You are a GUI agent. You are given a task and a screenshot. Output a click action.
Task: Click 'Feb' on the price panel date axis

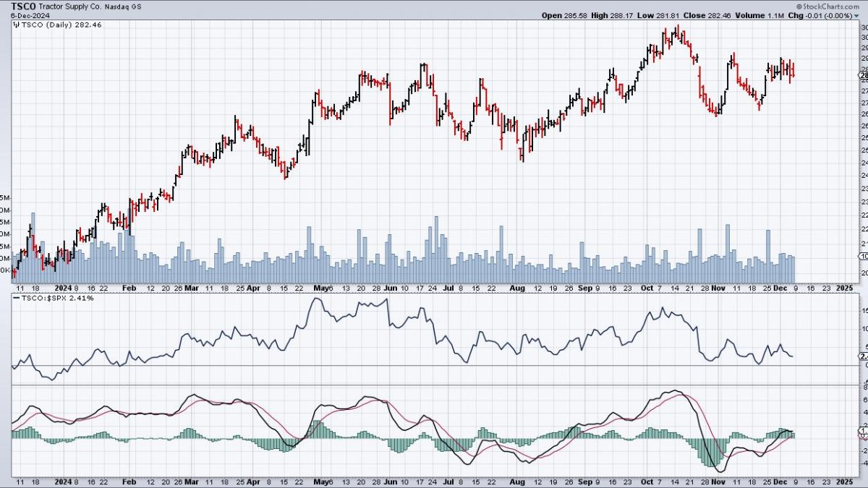[129, 287]
